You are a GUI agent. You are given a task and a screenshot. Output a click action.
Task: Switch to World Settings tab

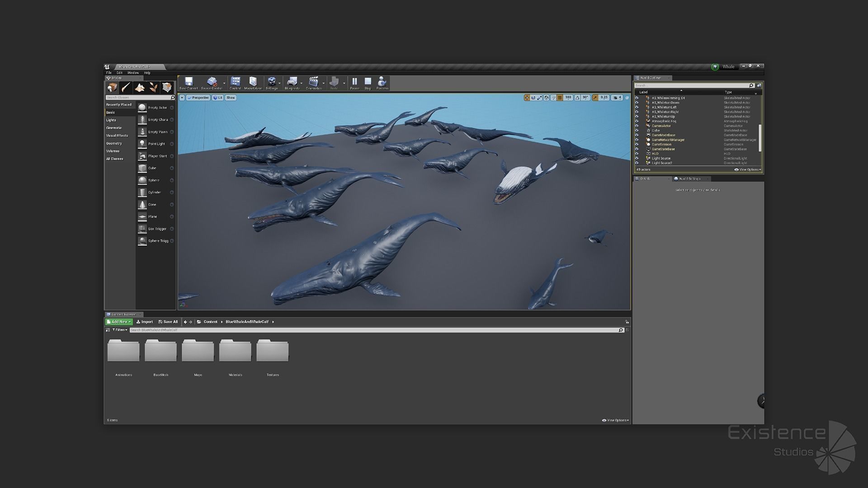coord(690,179)
